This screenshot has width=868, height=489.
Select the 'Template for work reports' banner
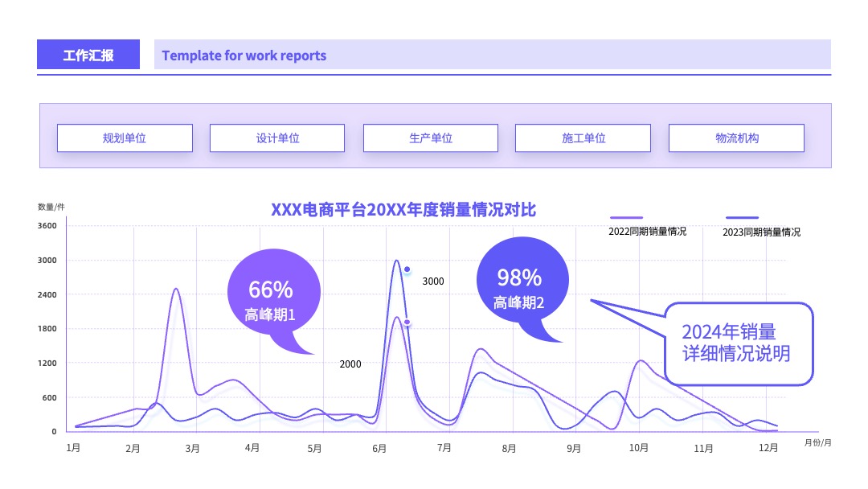point(492,55)
